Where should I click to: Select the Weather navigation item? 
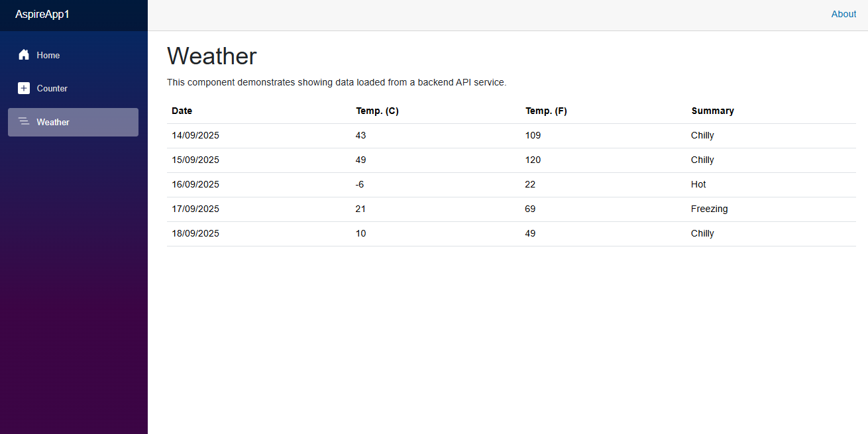pos(53,122)
